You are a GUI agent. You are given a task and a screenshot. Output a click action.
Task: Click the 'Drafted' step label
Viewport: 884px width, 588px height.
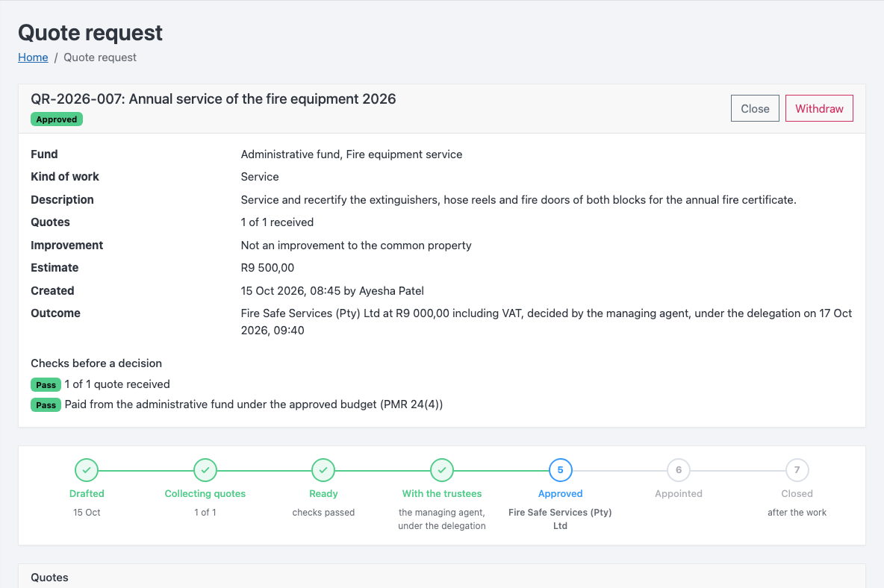point(87,493)
